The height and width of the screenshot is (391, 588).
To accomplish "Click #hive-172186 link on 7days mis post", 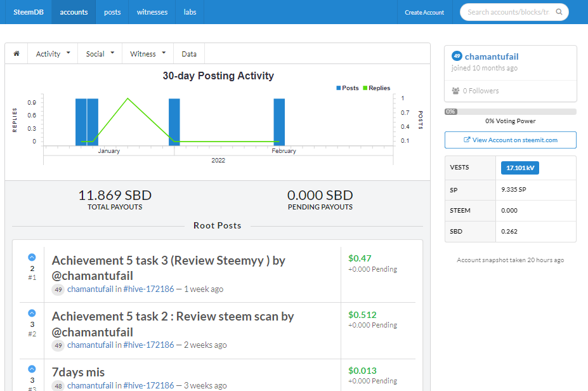I will click(x=148, y=386).
